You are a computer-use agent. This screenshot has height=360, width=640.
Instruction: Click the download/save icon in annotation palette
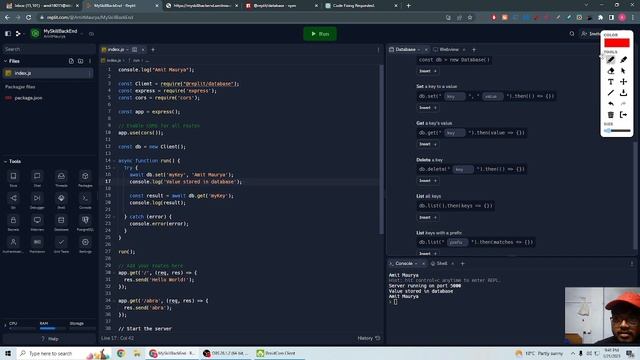[x=623, y=93]
